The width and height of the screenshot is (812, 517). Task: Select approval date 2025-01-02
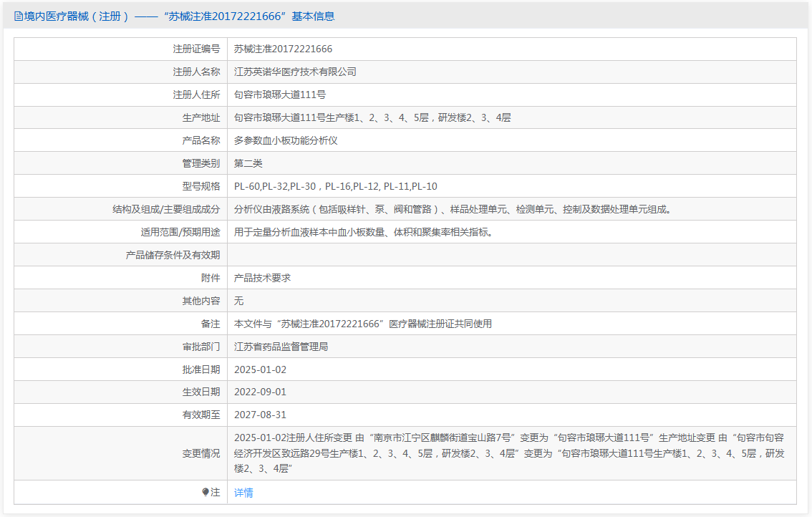[260, 369]
